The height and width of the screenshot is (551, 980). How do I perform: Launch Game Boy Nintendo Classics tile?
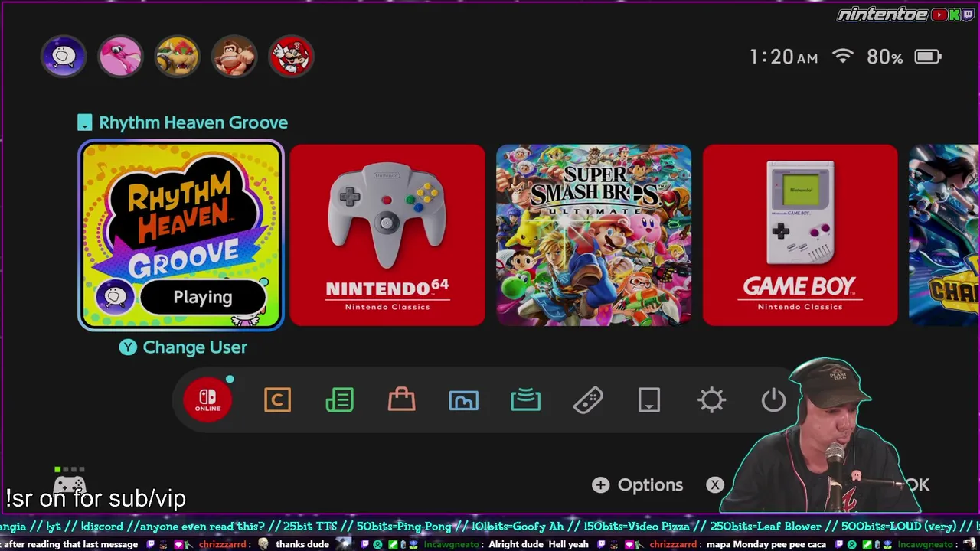(x=800, y=235)
